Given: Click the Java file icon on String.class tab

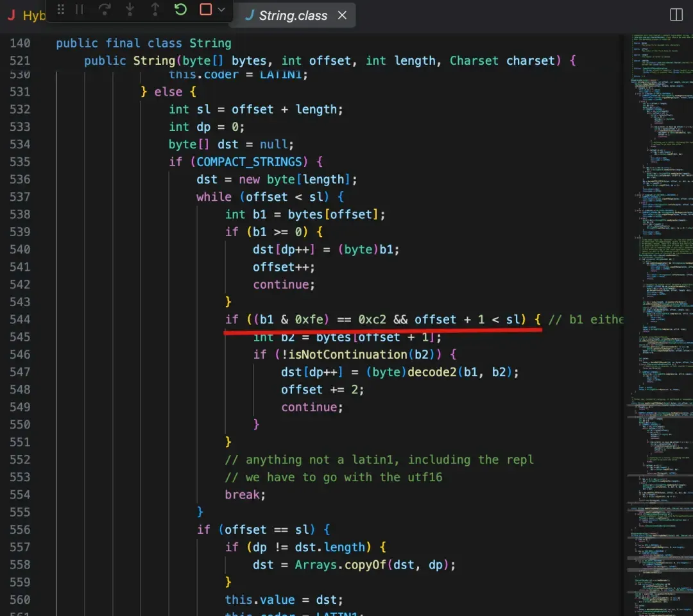Looking at the screenshot, I should [x=250, y=15].
